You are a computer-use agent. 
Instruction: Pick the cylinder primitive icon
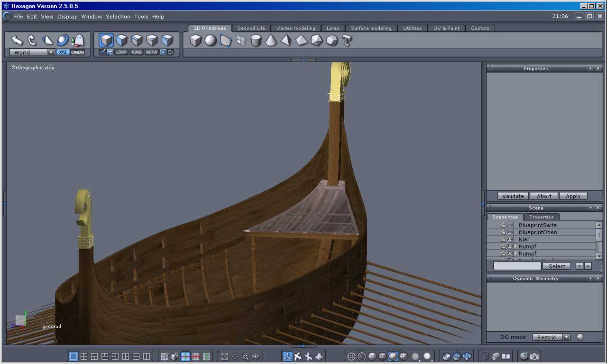(x=256, y=41)
